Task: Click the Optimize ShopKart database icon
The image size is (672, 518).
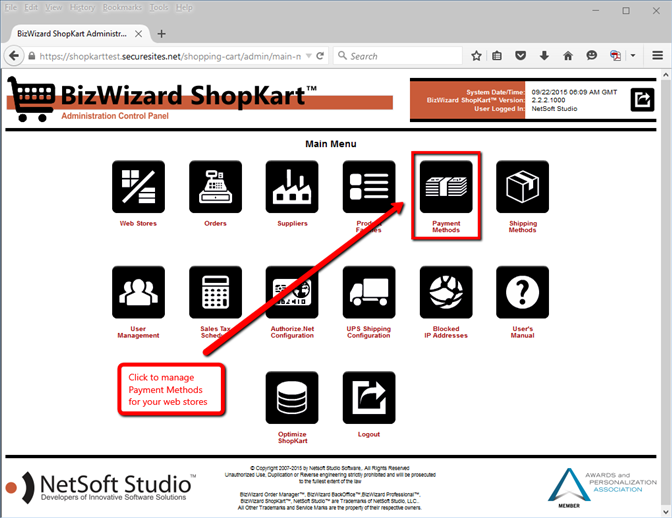Action: (292, 398)
